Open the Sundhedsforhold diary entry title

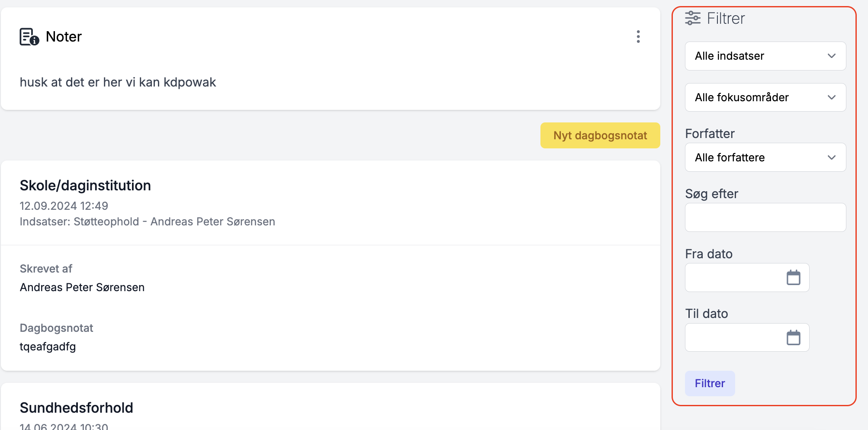click(x=77, y=408)
